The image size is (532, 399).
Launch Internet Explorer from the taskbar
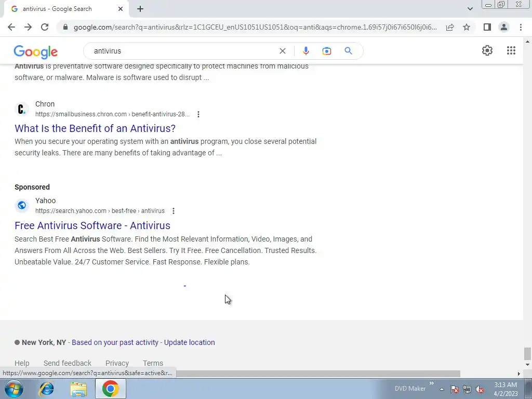tap(46, 389)
